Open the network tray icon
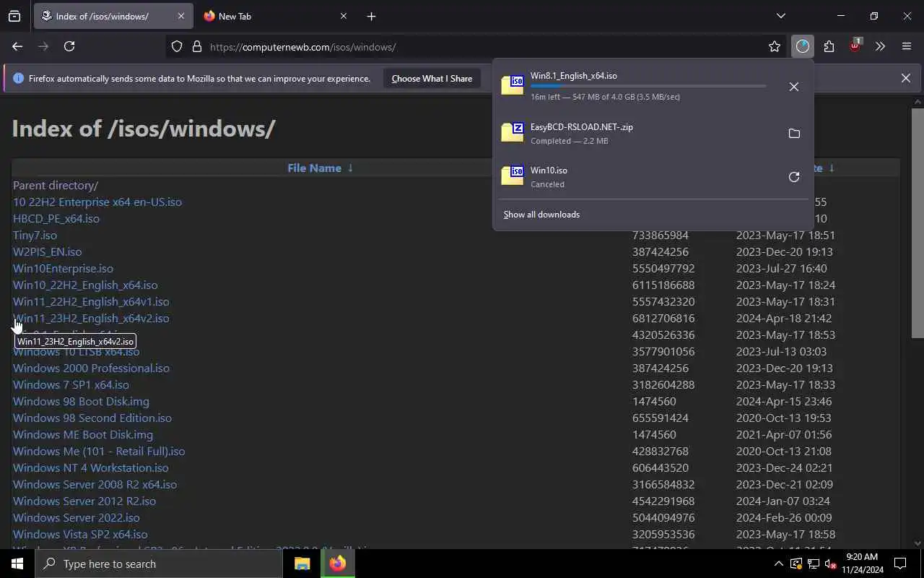 (814, 564)
